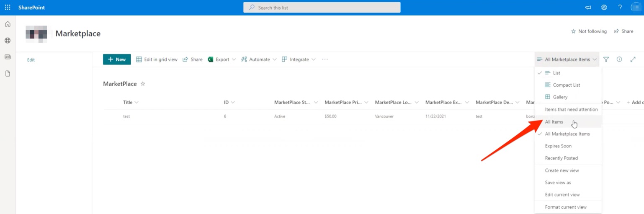644x214 pixels.
Task: Open the settings gear icon
Action: pyautogui.click(x=604, y=8)
